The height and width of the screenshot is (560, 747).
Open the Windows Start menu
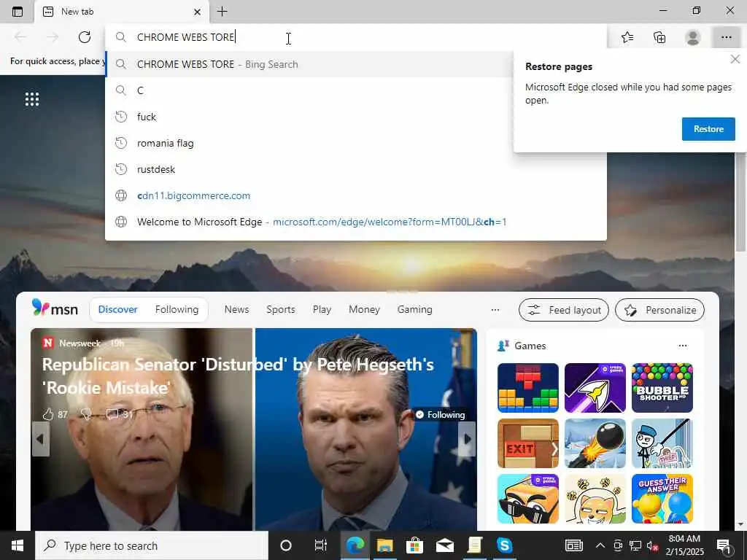point(18,545)
